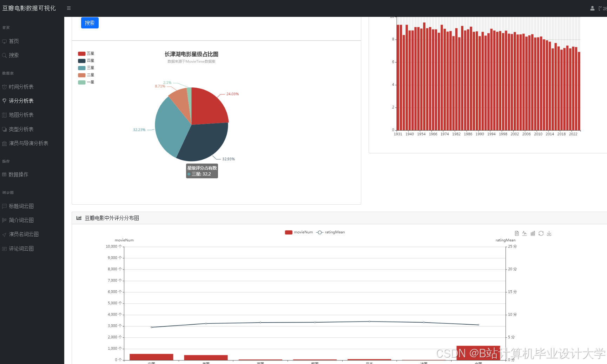Image resolution: width=607 pixels, height=364 pixels.
Task: Toggle the sidebar with the hamburger icon
Action: click(69, 8)
